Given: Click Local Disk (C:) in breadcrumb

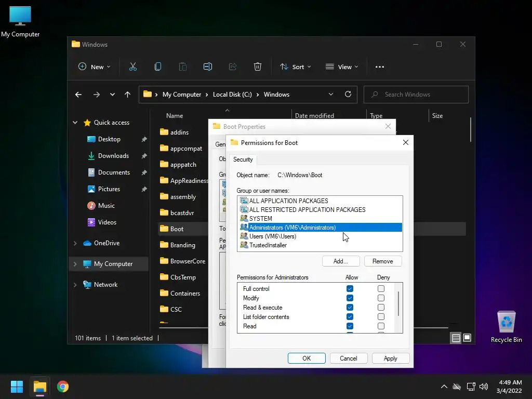Looking at the screenshot, I should (232, 95).
